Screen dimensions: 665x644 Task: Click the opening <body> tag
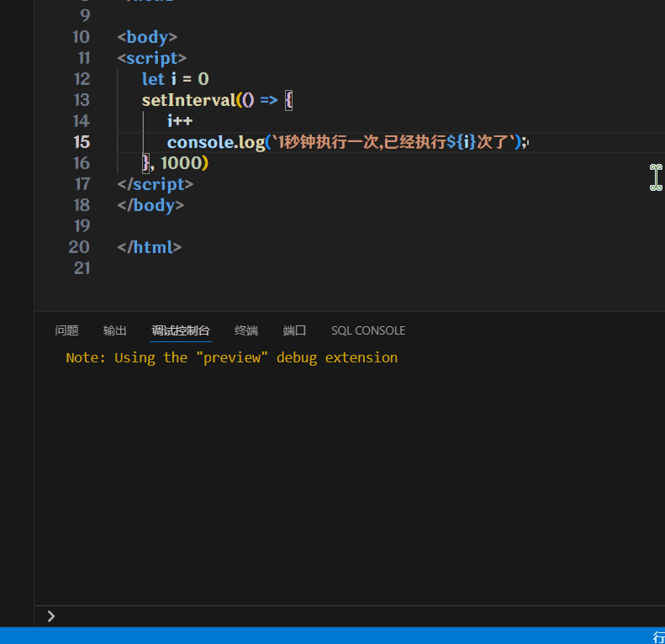(x=147, y=37)
